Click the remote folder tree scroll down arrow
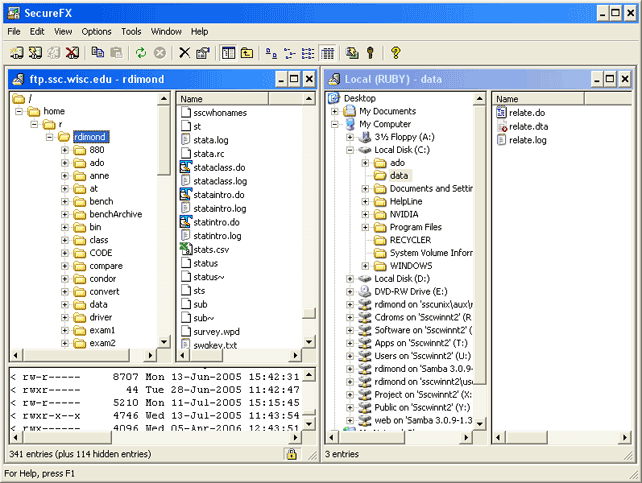This screenshot has height=483, width=642. tap(164, 341)
